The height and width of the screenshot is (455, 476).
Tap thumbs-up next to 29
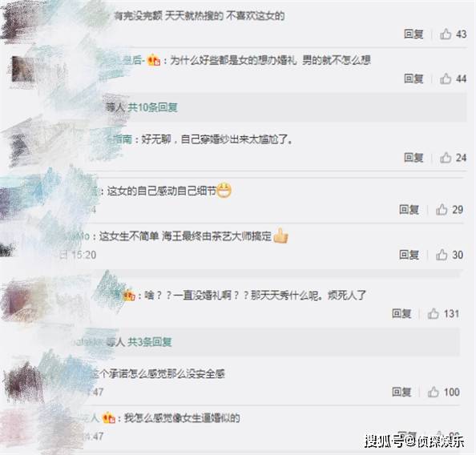click(442, 209)
